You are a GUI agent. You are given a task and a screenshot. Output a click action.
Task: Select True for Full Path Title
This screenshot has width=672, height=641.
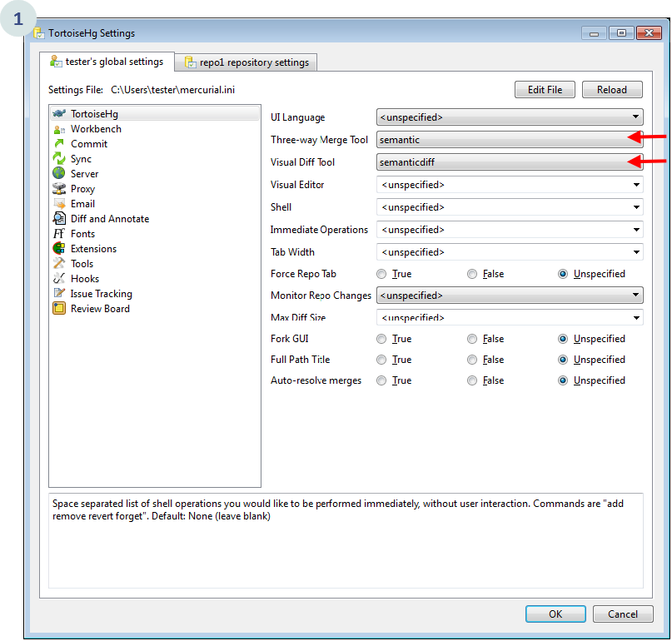(x=381, y=360)
